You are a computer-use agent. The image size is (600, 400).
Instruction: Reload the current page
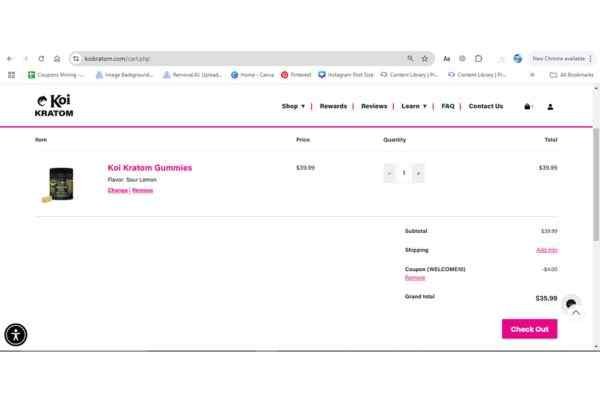(x=41, y=59)
